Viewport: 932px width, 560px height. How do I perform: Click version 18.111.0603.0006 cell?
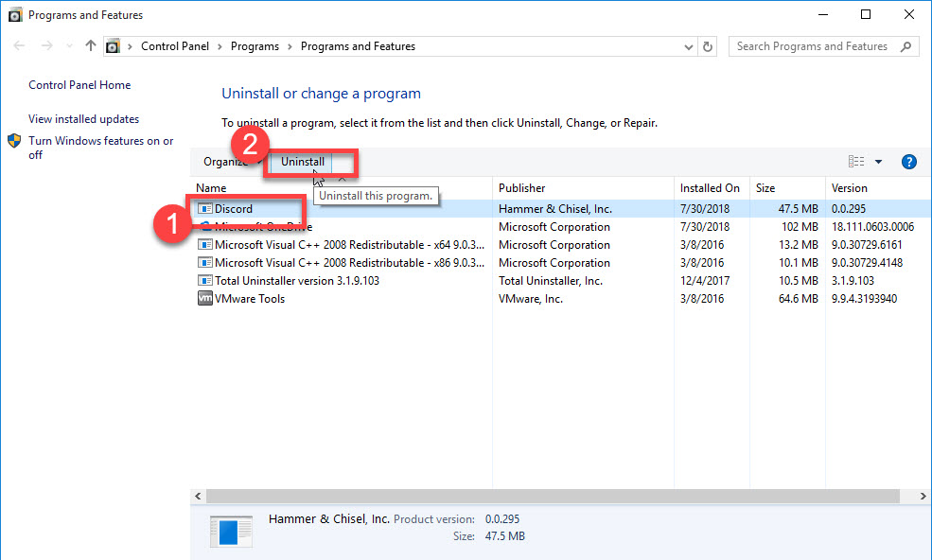pos(872,227)
